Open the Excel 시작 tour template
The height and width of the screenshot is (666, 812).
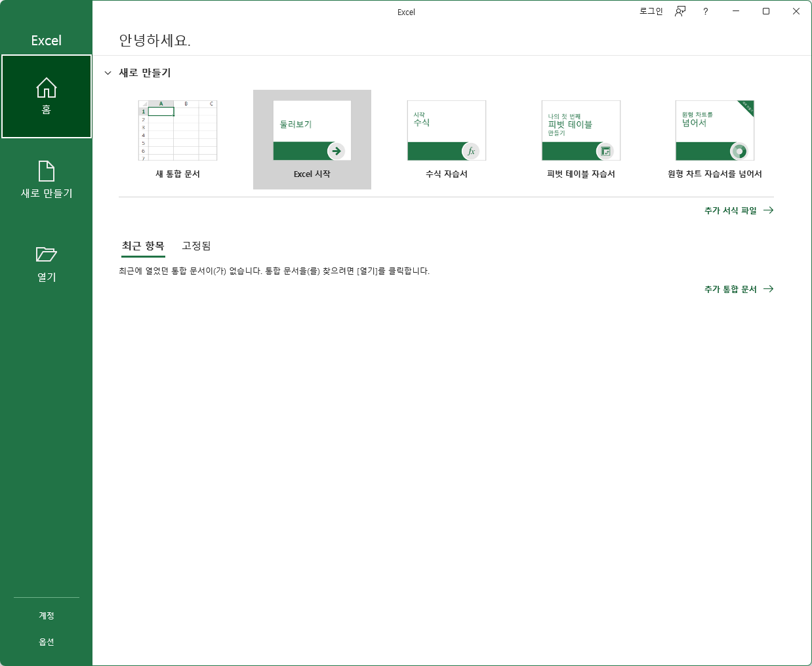point(312,140)
